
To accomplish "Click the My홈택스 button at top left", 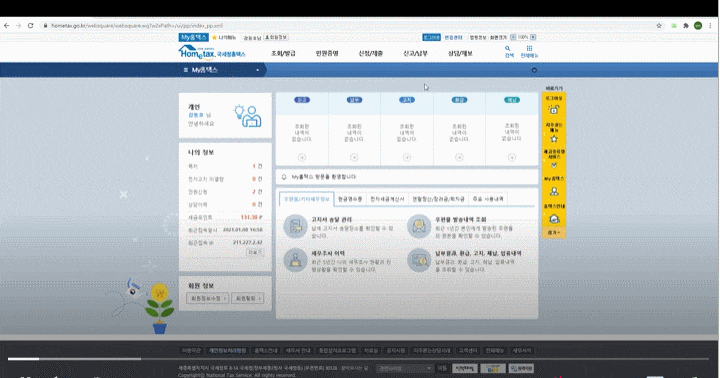I will pyautogui.click(x=194, y=37).
